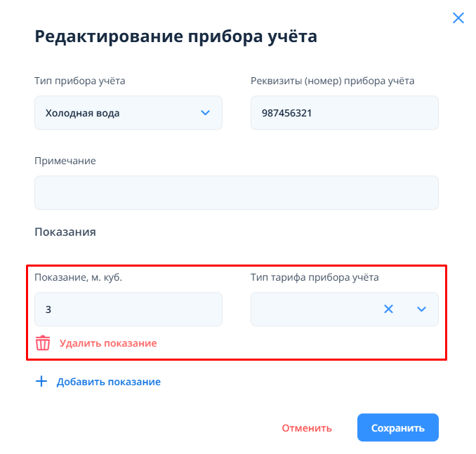Click the Редактирование прибора учёта title

click(176, 36)
